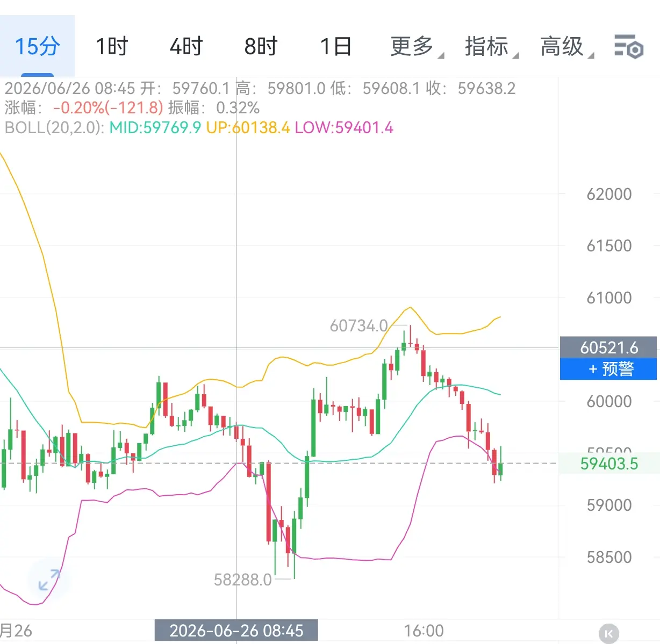
Task: Switch to the 4时 timeframe
Action: [186, 46]
